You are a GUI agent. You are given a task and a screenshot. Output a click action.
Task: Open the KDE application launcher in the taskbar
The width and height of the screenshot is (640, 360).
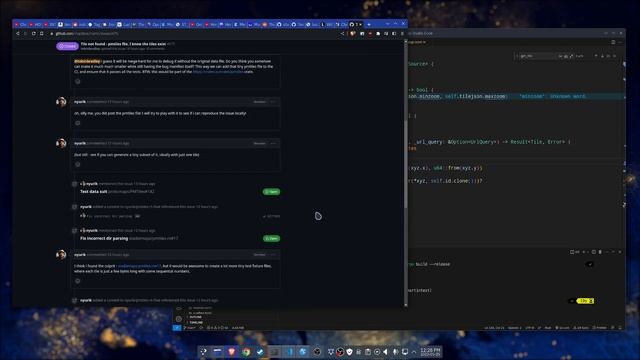[204, 351]
